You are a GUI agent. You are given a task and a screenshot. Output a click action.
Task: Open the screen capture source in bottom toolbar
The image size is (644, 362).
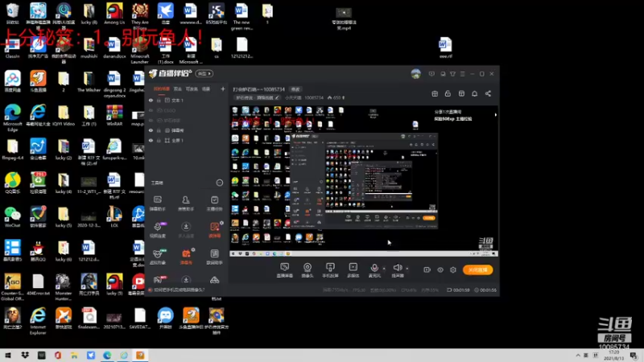click(285, 269)
